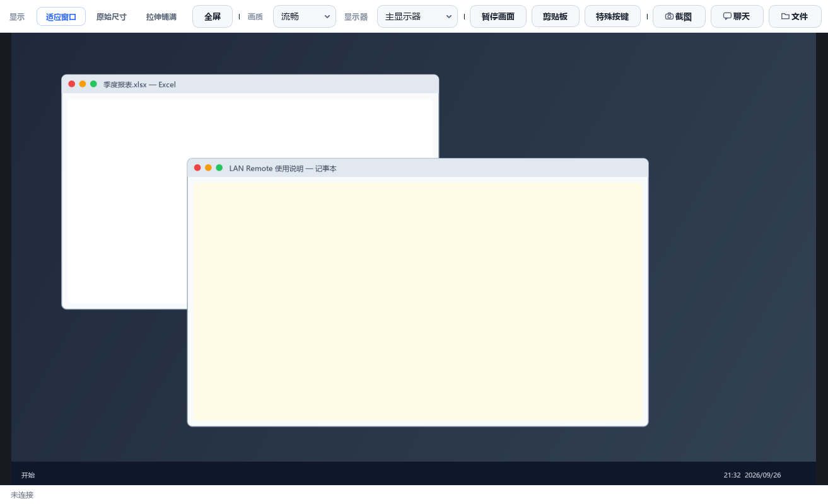Click the 2026/09/26 date on the taskbar
Screen dimensions: 828x504
pyautogui.click(x=763, y=475)
